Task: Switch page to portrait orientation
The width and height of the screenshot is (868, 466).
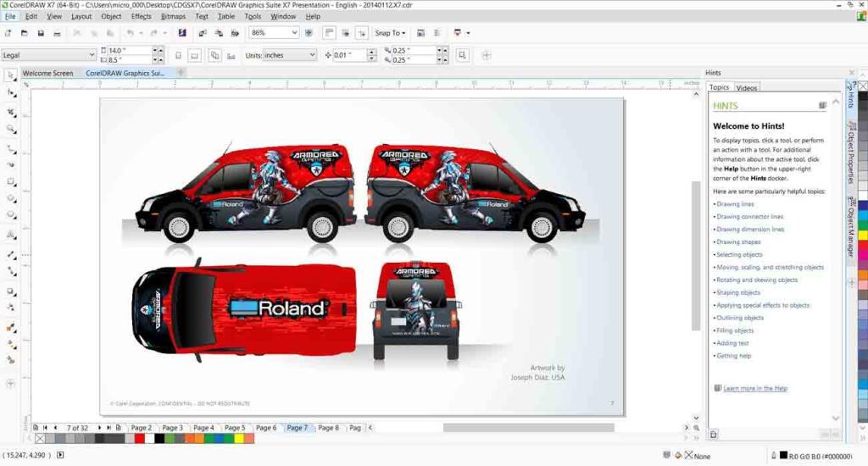Action: tap(178, 55)
